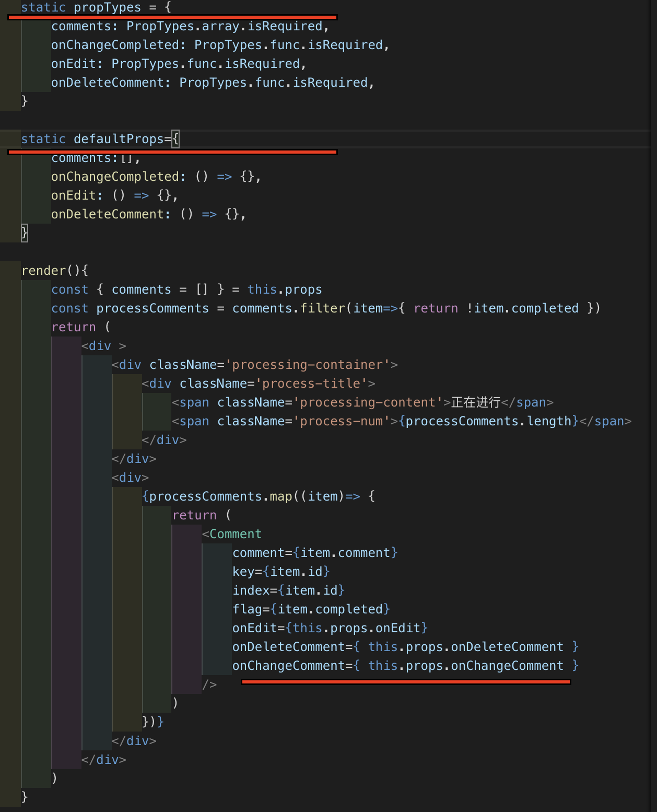Click the closing brace of defaultProps
Image resolution: width=657 pixels, height=812 pixels.
click(24, 233)
